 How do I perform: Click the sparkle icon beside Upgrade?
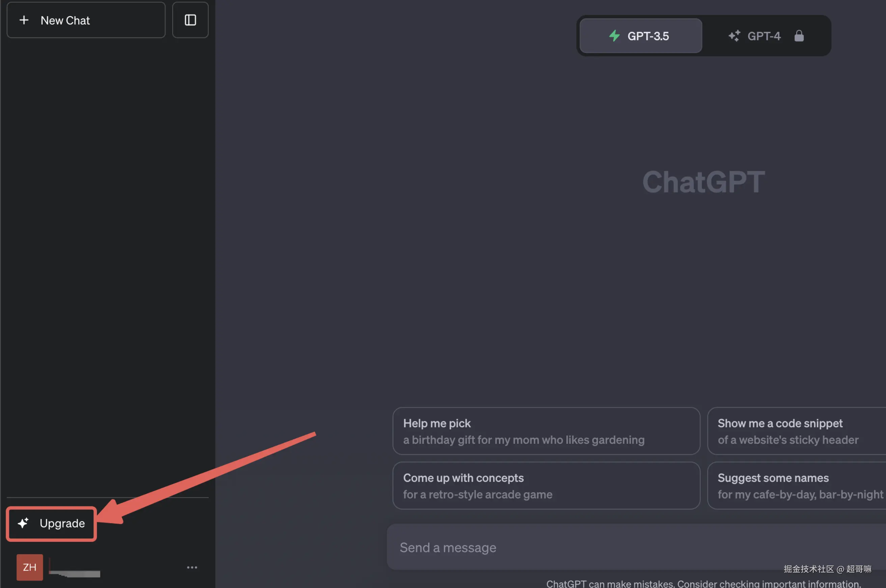[23, 523]
